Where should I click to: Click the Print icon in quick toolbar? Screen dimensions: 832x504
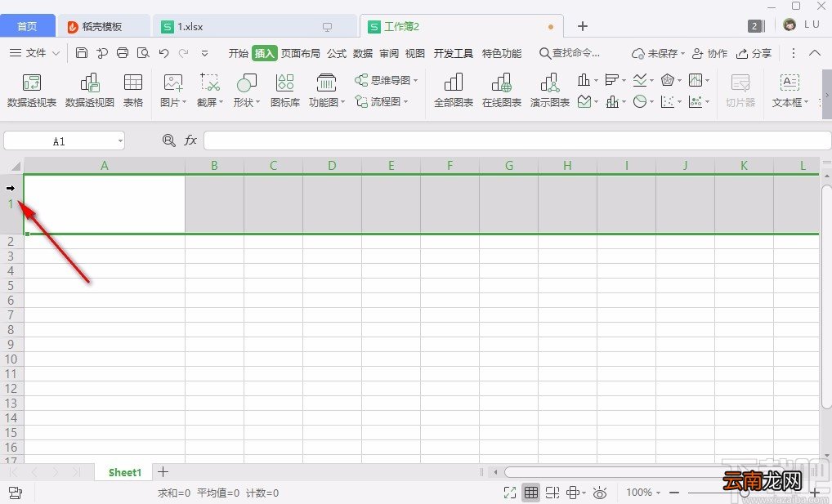pyautogui.click(x=123, y=52)
